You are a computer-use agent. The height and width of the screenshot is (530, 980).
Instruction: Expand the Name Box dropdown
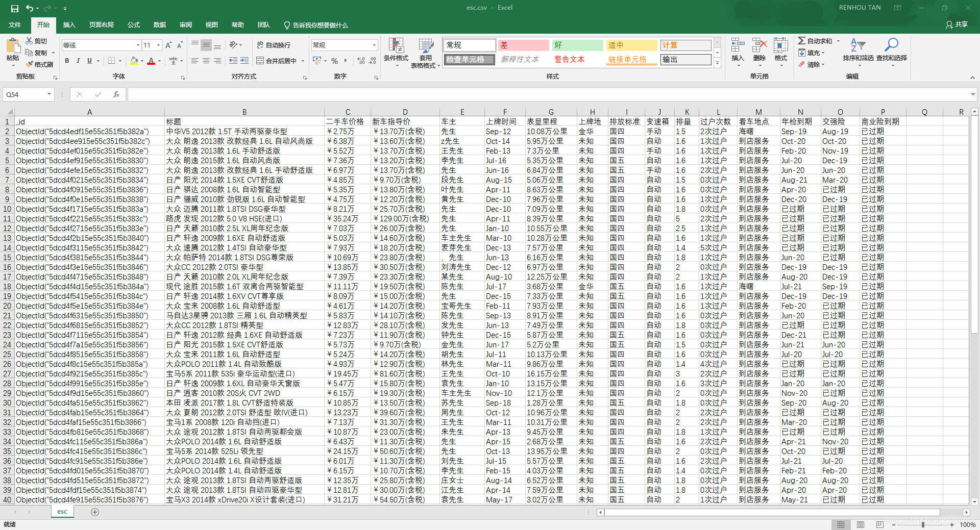pyautogui.click(x=49, y=94)
